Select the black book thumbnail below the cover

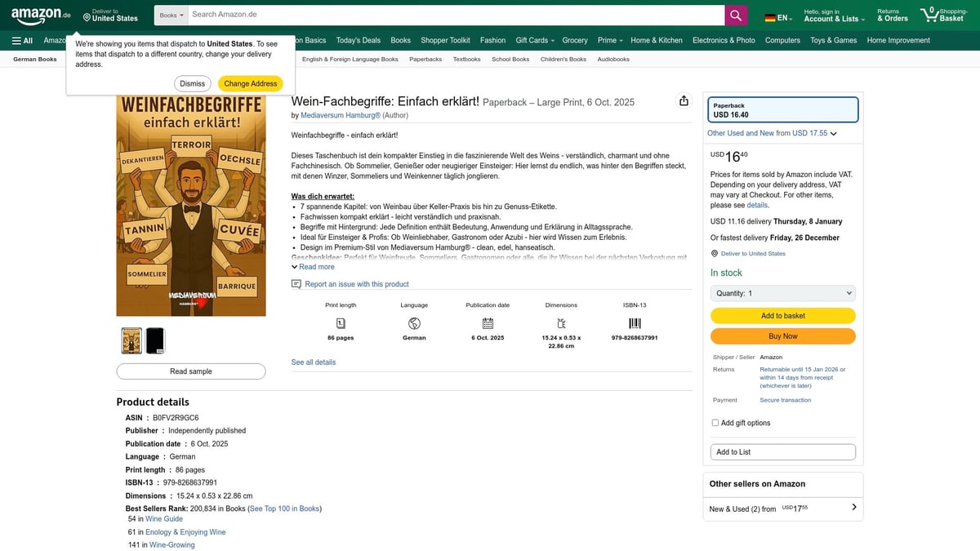[154, 340]
